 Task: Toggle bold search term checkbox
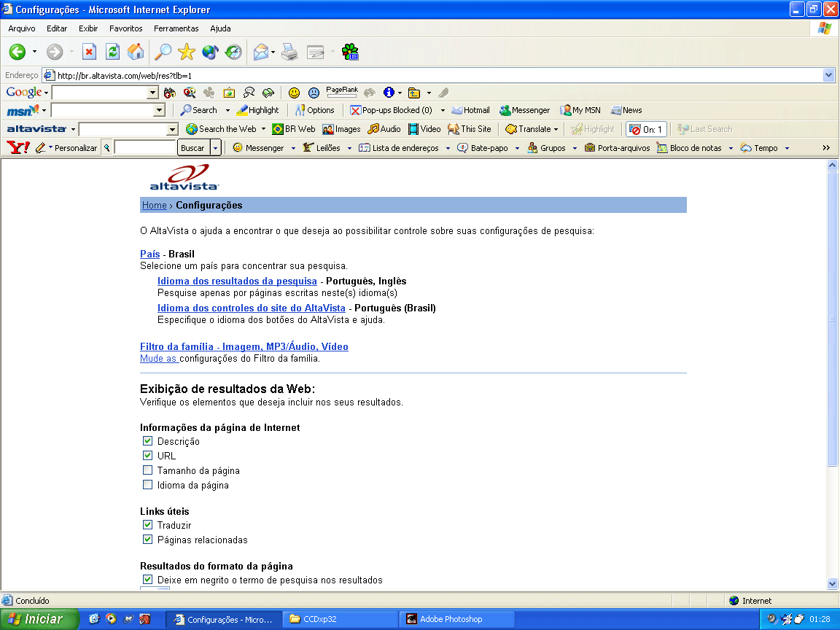[148, 579]
